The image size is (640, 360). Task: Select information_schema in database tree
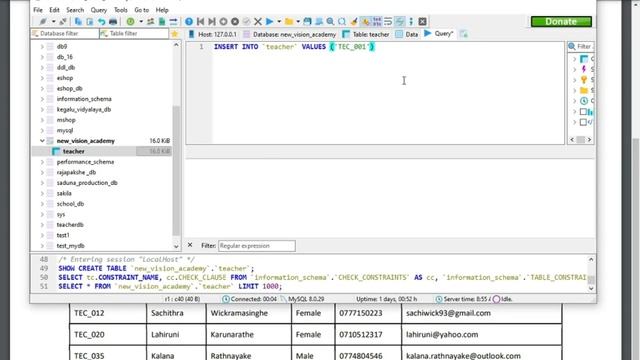coord(84,99)
